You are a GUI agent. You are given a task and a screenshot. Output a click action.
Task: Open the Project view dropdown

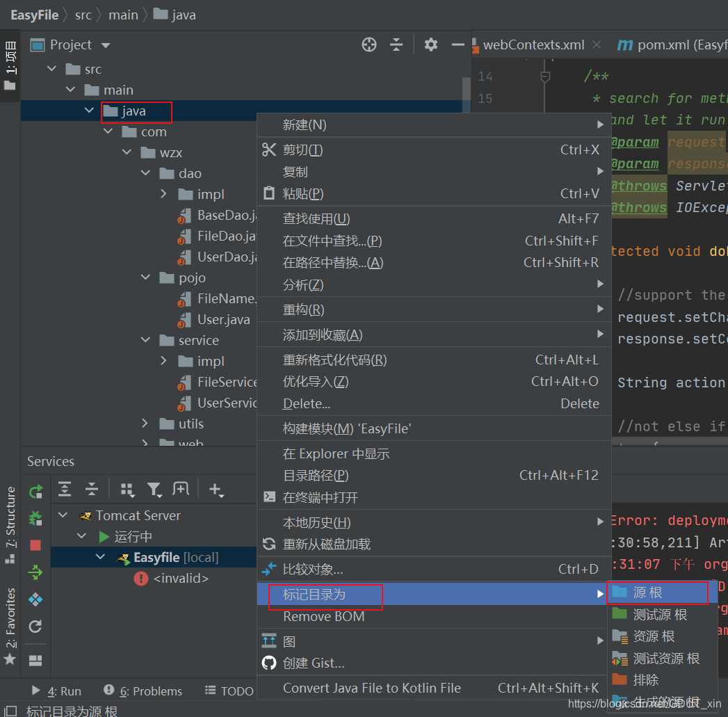(x=106, y=45)
